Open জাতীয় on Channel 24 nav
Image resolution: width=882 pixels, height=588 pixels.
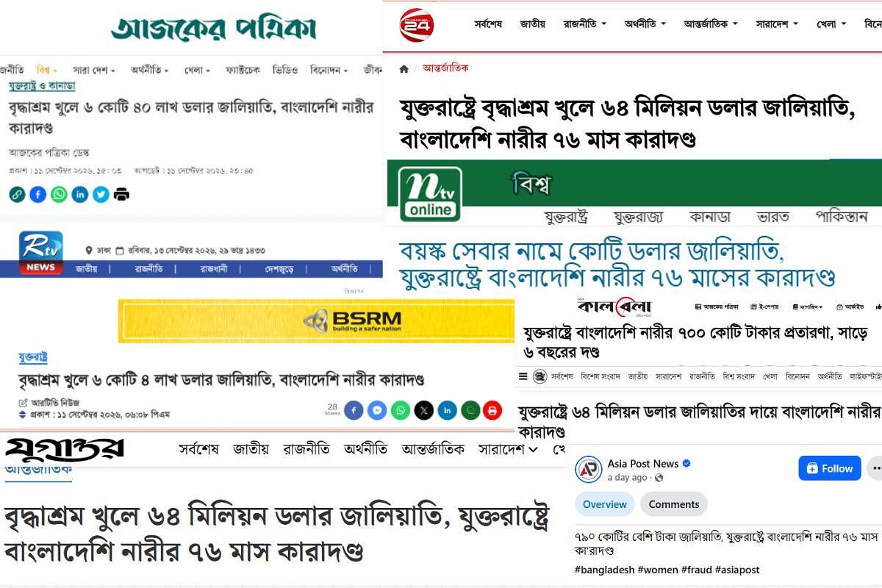click(532, 24)
